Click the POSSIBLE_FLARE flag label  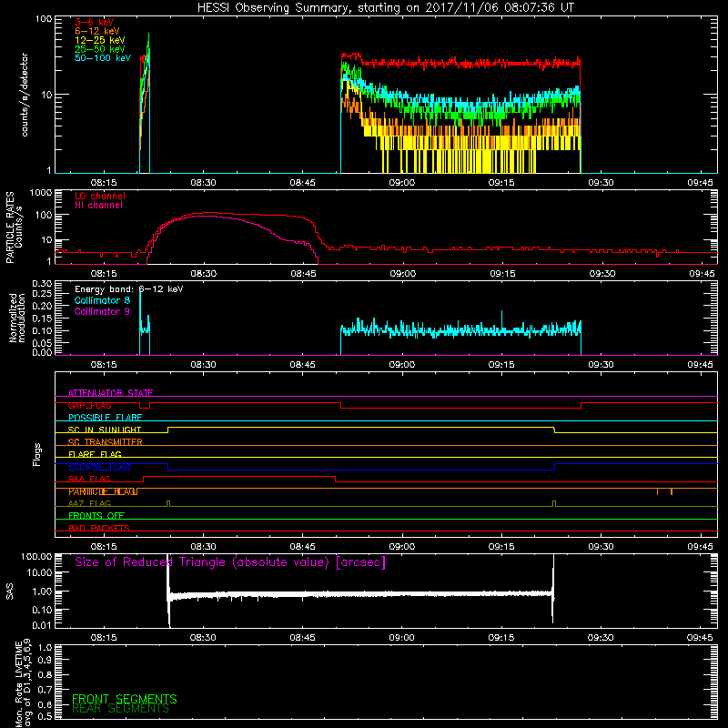(x=105, y=418)
